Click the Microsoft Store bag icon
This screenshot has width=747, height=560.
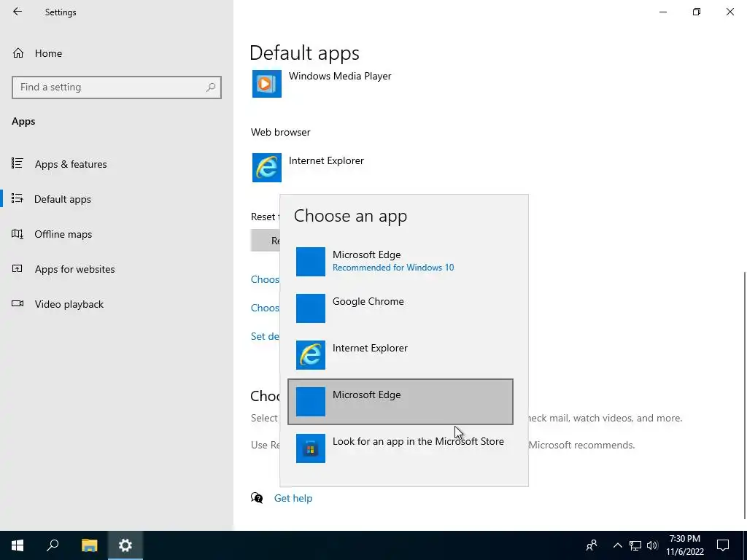coord(311,448)
